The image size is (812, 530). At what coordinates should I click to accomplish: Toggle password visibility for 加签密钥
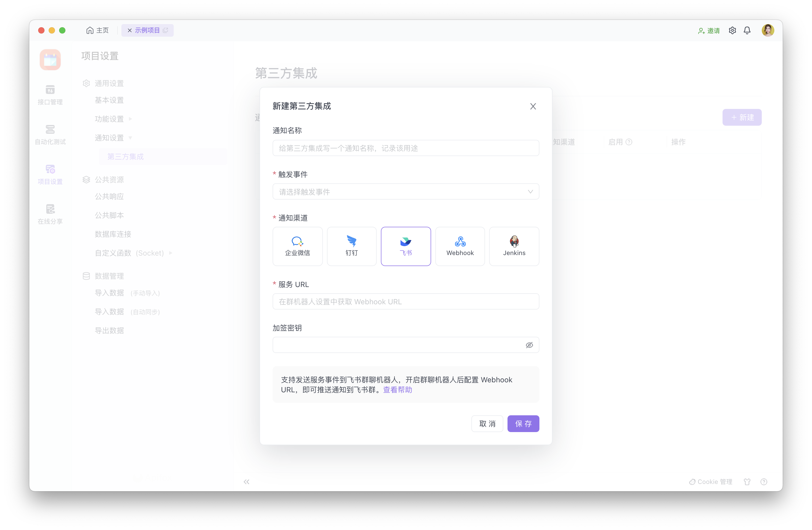[x=529, y=345]
